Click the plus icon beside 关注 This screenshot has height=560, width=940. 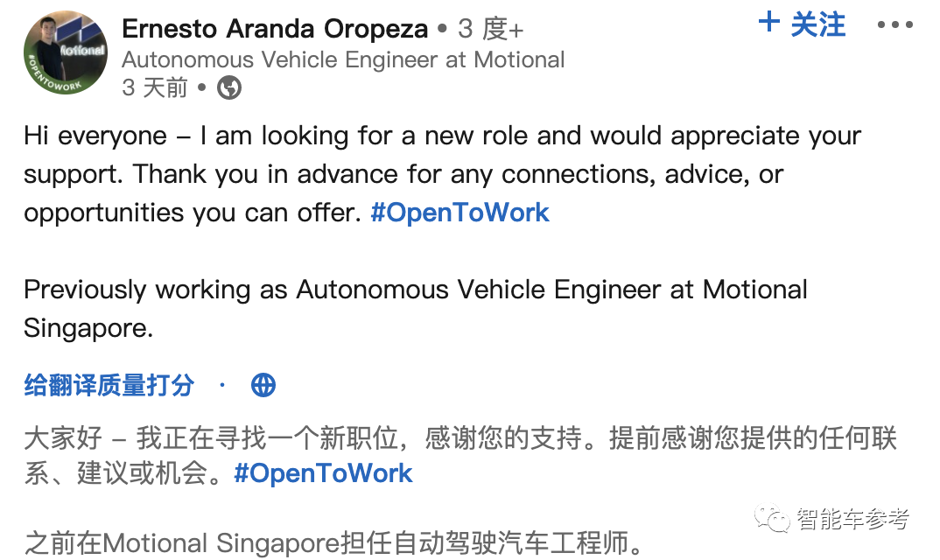[x=769, y=23]
